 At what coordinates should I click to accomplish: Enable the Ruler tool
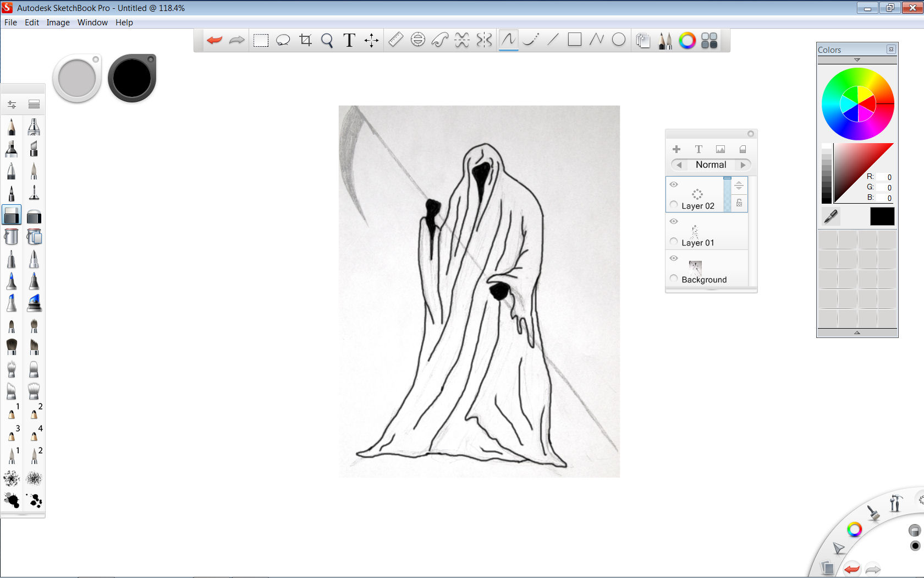pyautogui.click(x=395, y=40)
